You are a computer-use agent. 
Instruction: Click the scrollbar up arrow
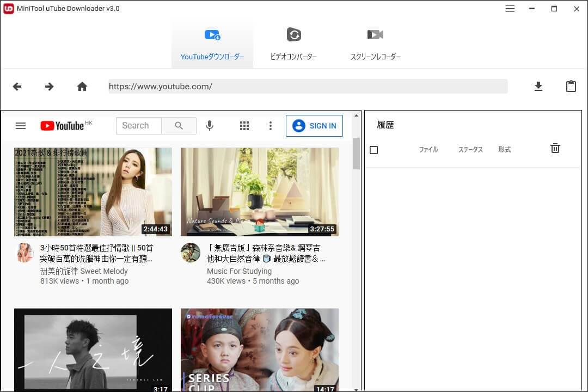click(356, 115)
